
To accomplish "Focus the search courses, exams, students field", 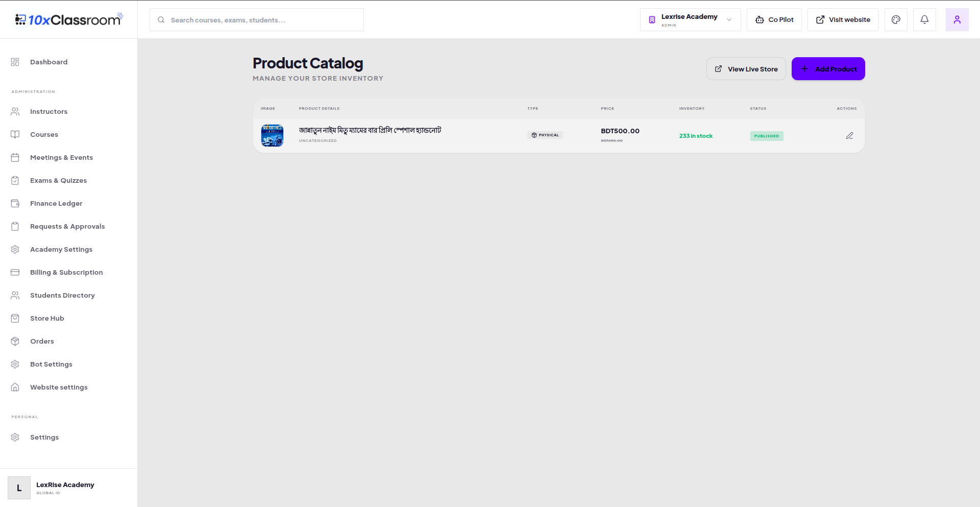I will click(257, 19).
